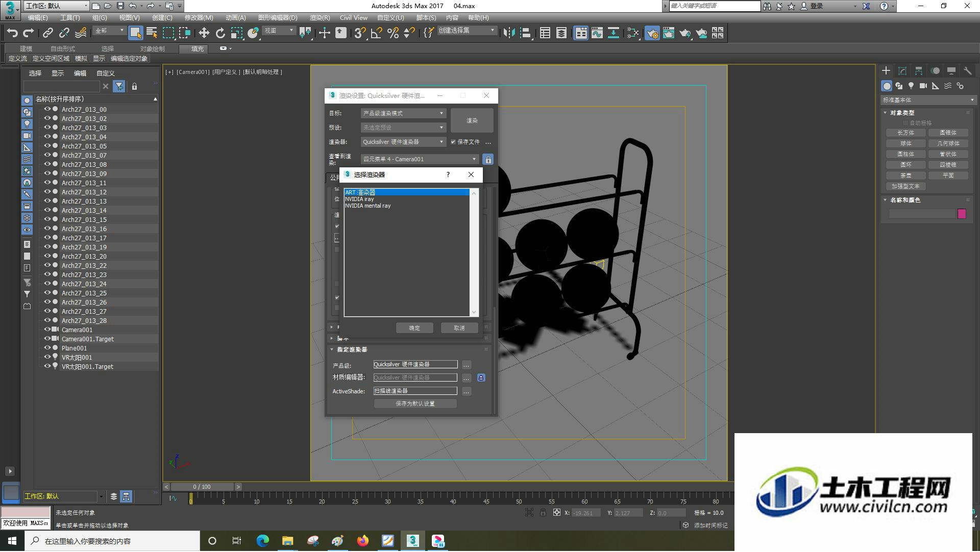Open the 目标 render mode dropdown

click(403, 113)
